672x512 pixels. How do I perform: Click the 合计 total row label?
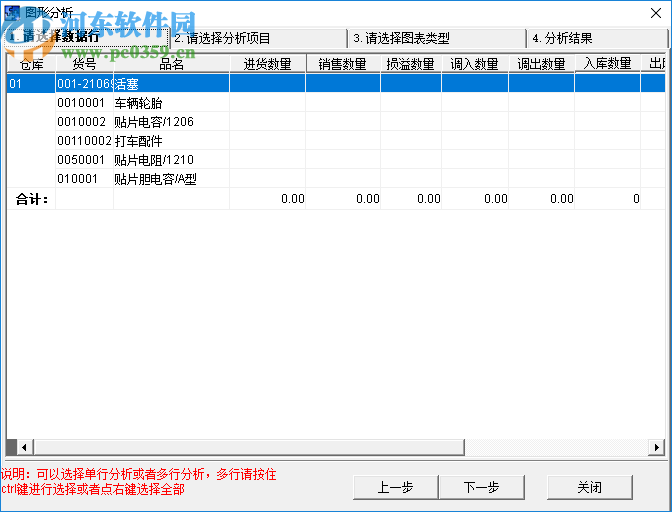click(31, 199)
